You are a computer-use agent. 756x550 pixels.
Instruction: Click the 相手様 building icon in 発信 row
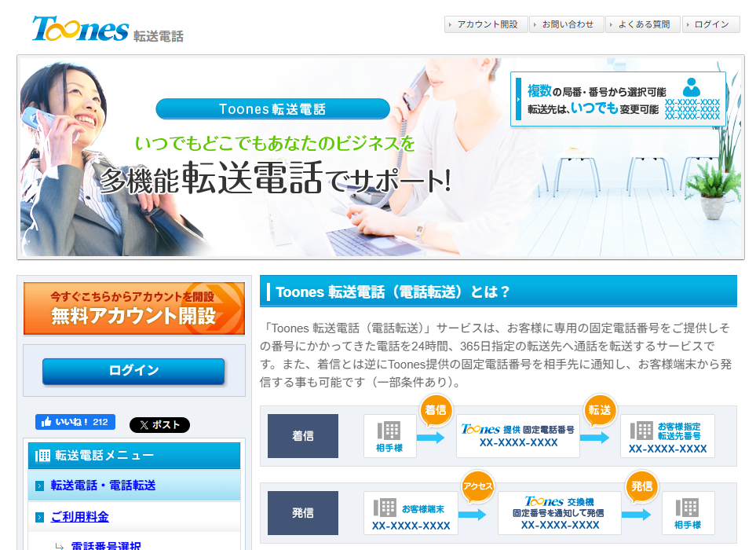(687, 508)
